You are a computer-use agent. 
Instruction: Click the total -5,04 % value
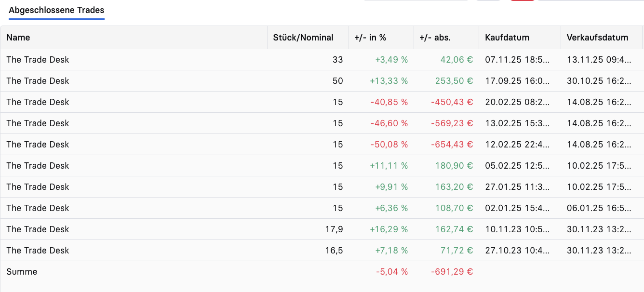392,272
